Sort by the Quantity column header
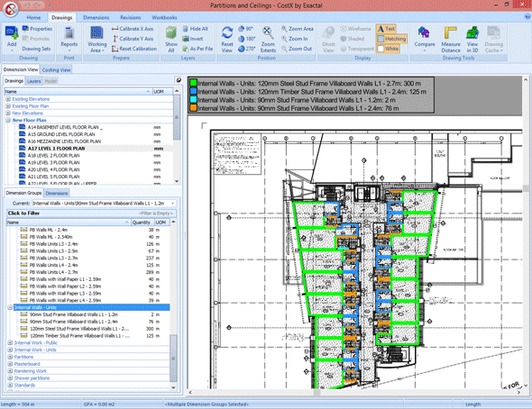 [x=142, y=223]
